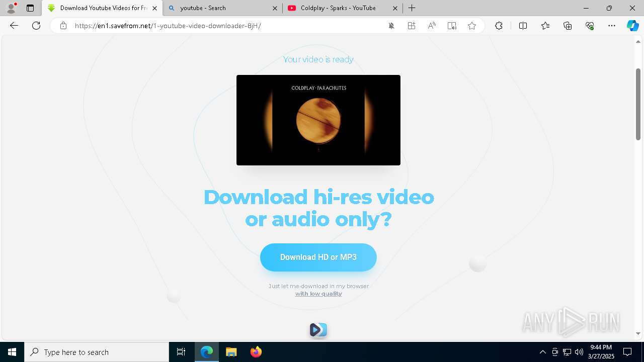
Task: Refresh the savefrom.net page
Action: pyautogui.click(x=36, y=26)
